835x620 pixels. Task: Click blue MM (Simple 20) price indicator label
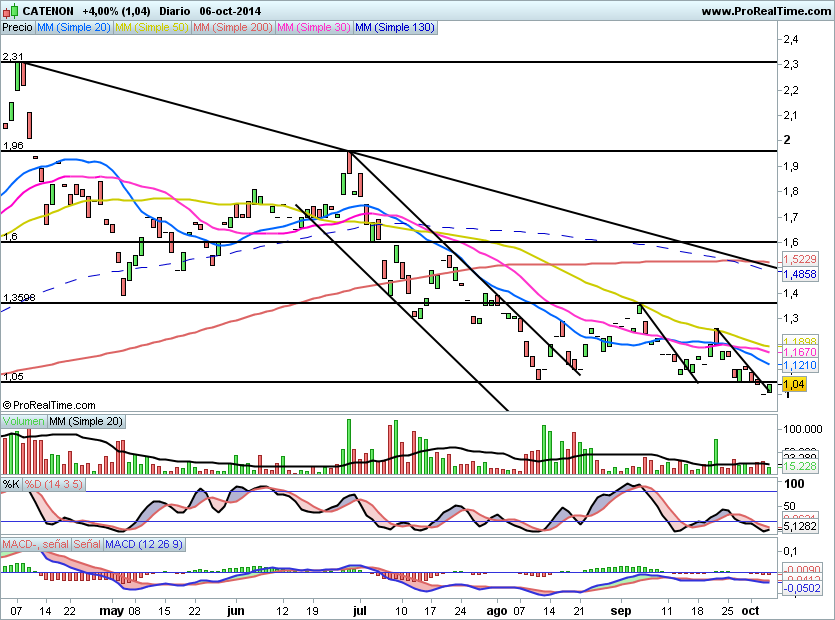[74, 28]
